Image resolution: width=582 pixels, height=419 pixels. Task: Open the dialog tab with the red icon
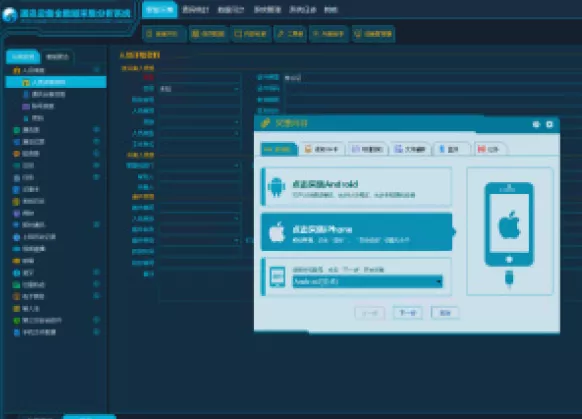(x=490, y=149)
